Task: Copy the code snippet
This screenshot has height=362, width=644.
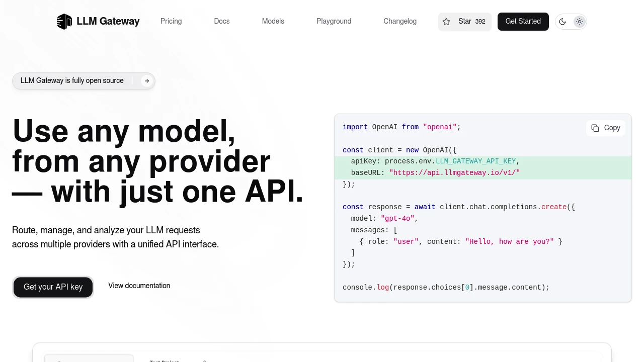Action: (606, 128)
